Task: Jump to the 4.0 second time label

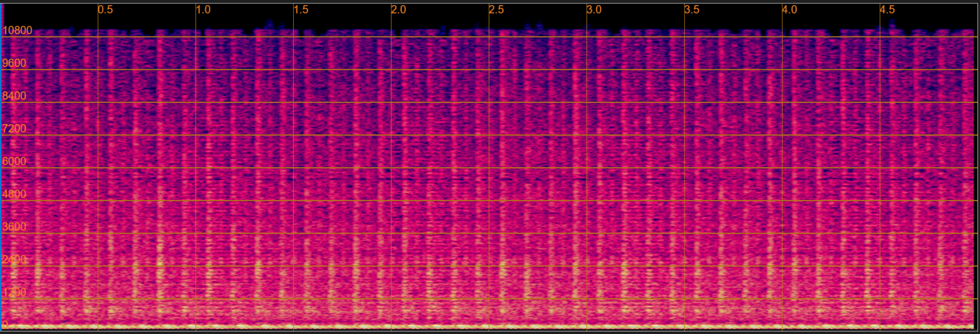Action: [789, 10]
